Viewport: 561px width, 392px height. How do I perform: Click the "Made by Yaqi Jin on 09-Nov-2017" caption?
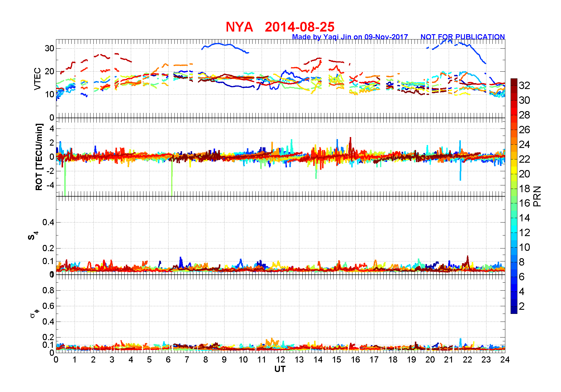coord(350,37)
